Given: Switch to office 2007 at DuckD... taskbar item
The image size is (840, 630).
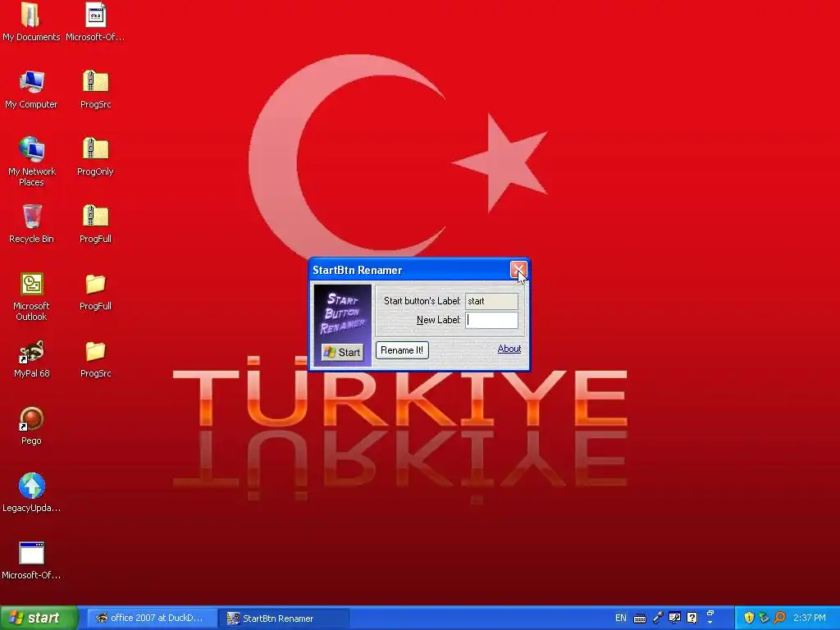Looking at the screenshot, I should click(150, 619).
